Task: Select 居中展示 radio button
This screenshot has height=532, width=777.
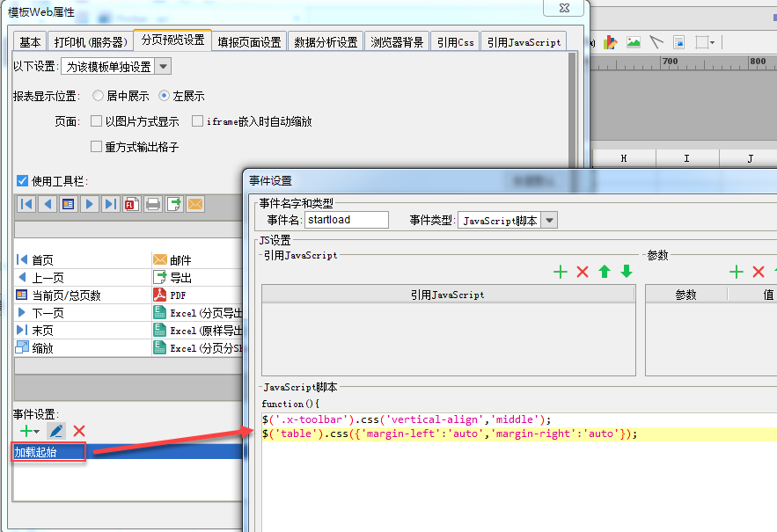Action: click(x=99, y=96)
